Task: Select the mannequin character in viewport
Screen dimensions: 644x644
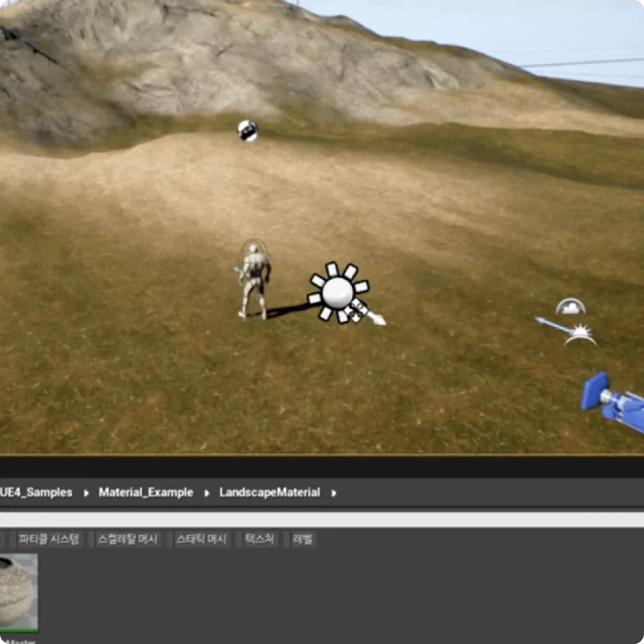Action: pyautogui.click(x=254, y=279)
